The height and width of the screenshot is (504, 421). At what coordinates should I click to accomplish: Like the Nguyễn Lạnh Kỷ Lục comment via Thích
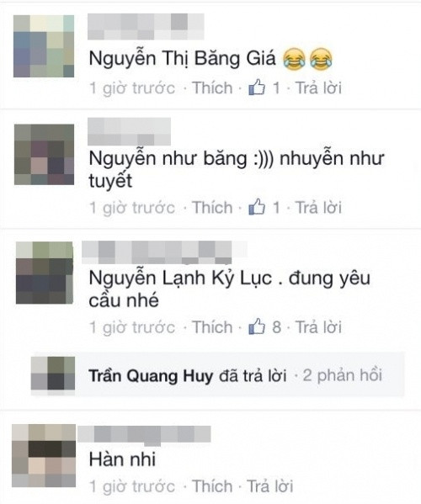[x=212, y=327]
